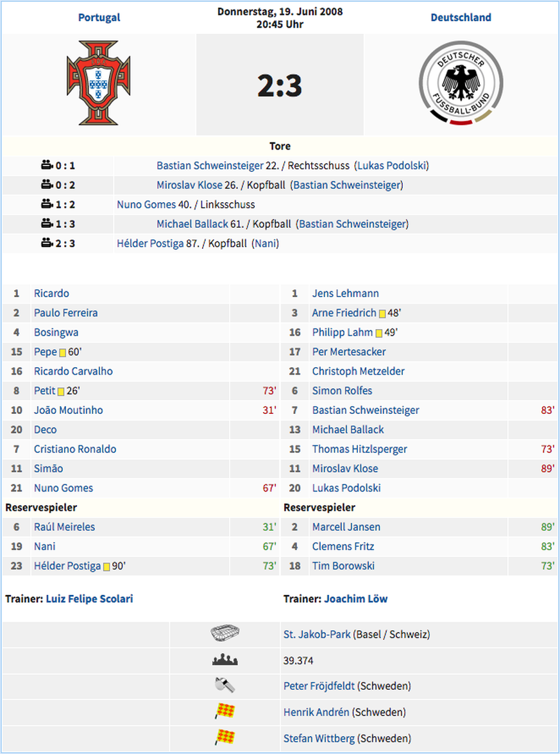Click the linesman flag icon beside Stefan Wittberg
Image resolution: width=560 pixels, height=754 pixels.
tap(225, 737)
